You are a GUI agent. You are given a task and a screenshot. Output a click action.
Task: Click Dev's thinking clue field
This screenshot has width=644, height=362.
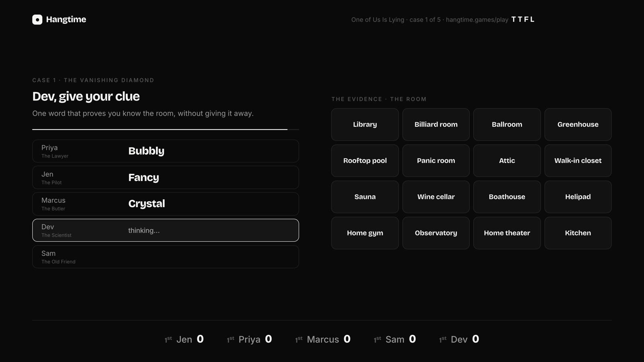click(165, 230)
